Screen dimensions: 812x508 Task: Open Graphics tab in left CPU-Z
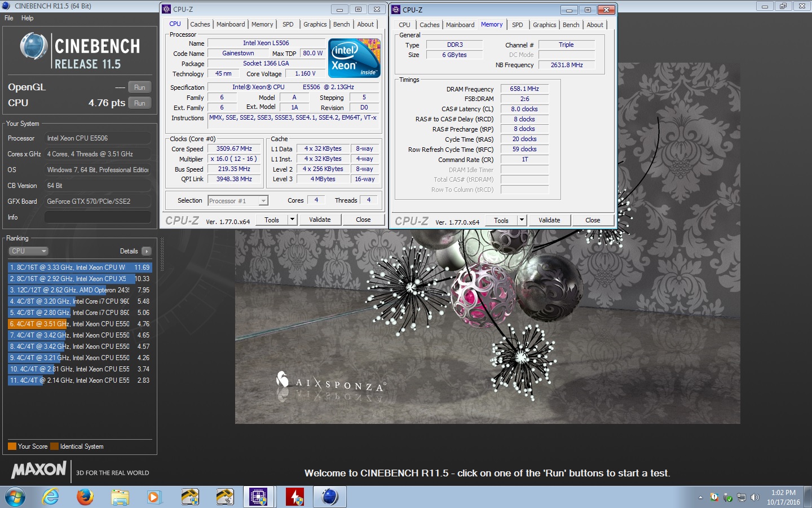tap(315, 24)
